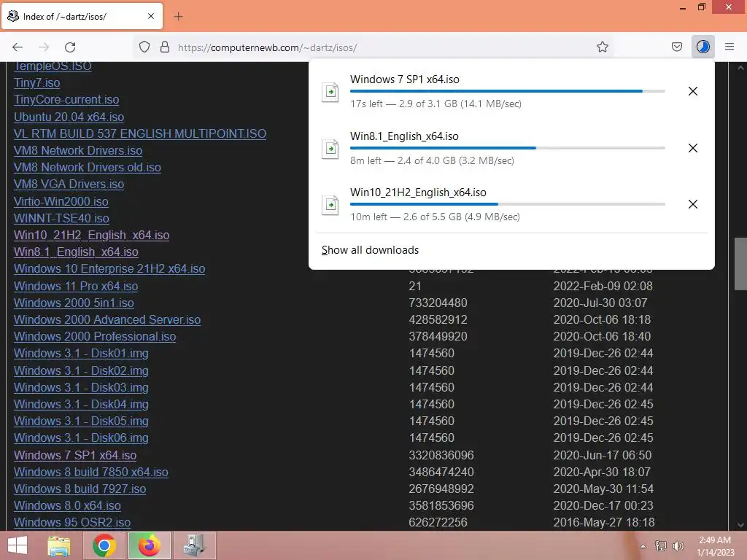This screenshot has height=560, width=747.
Task: Click the scrollbar up arrow
Action: 740,68
